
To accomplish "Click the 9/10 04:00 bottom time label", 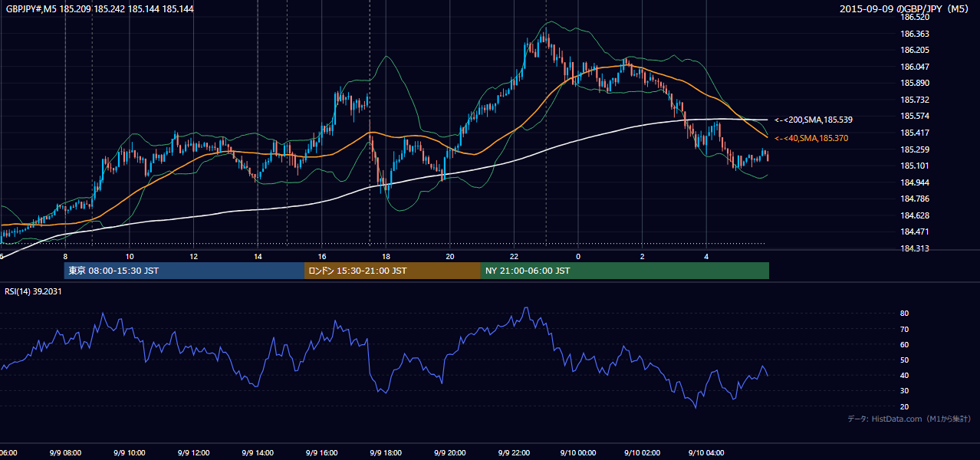I will coord(706,452).
